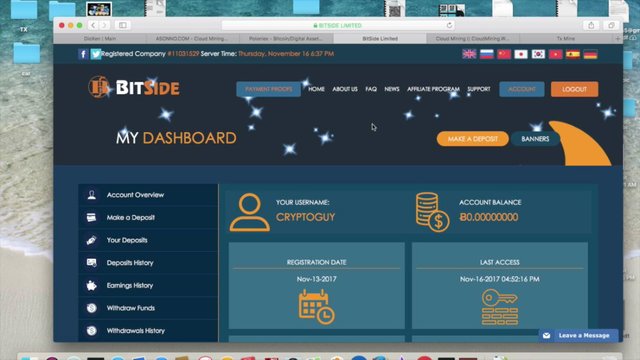This screenshot has height=360, width=640.
Task: Open the Payment Proofs page
Action: (x=269, y=89)
